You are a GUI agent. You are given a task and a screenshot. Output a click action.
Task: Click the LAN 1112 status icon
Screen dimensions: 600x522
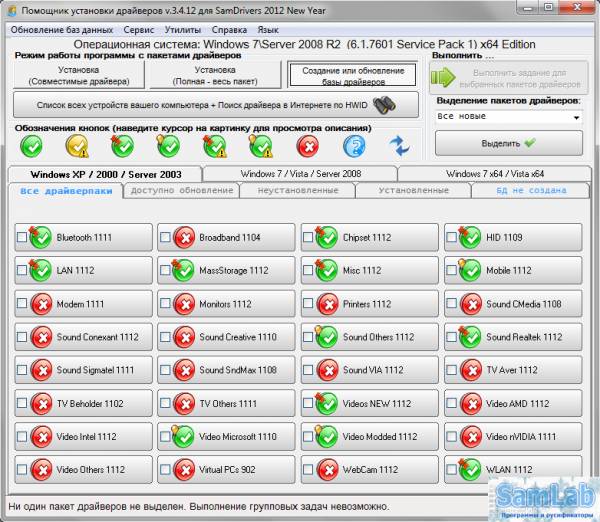click(x=41, y=271)
